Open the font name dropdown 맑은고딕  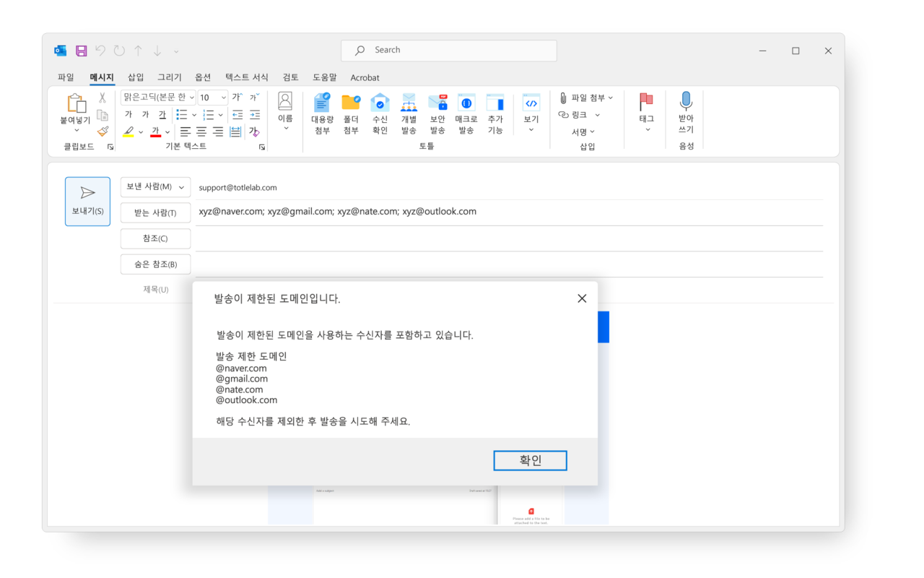[x=158, y=97]
